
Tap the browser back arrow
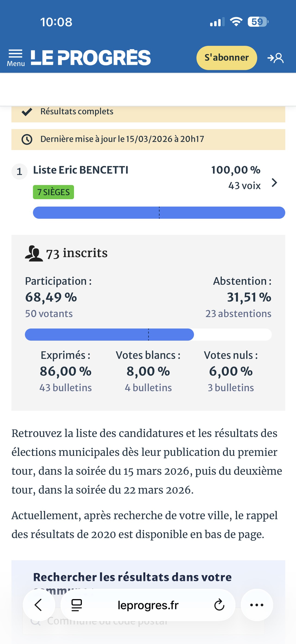(x=39, y=605)
